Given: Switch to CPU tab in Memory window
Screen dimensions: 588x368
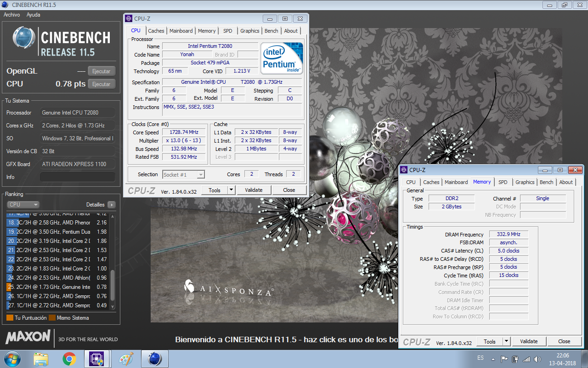Looking at the screenshot, I should (x=411, y=182).
